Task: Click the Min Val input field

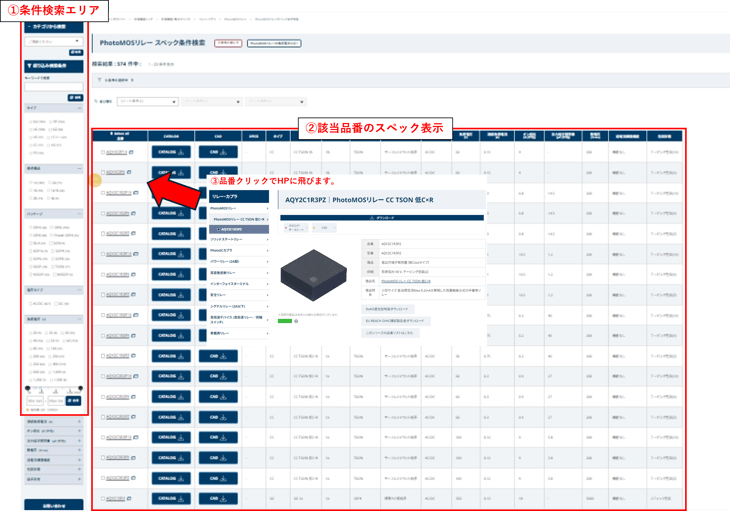Action: (35, 401)
